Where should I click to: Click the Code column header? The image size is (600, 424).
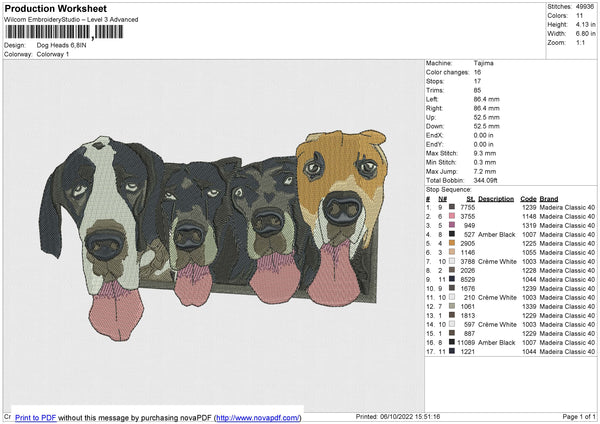(528, 197)
